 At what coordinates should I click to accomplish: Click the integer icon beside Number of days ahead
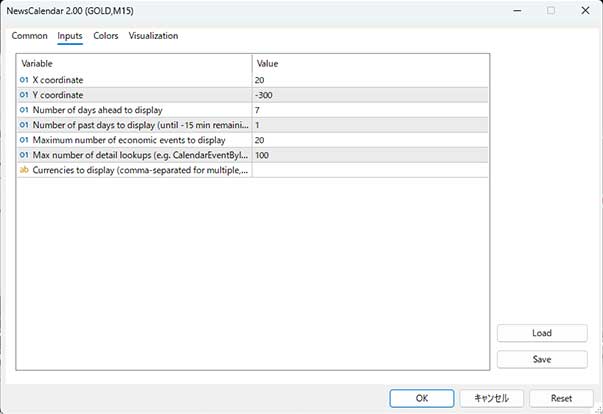coord(24,110)
